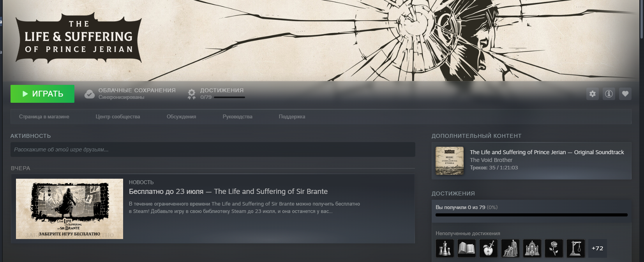Focus the activity input field
The width and height of the screenshot is (644, 262).
tap(213, 149)
